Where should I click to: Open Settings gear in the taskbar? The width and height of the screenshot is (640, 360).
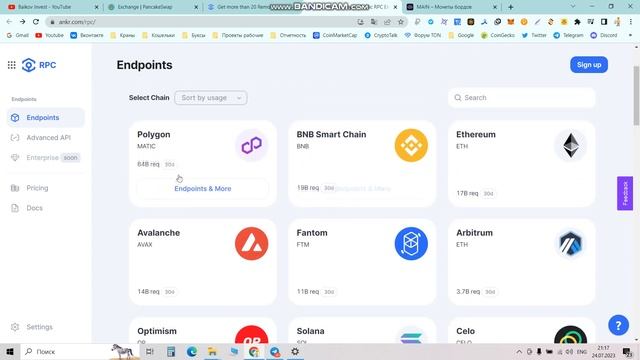pos(295,351)
